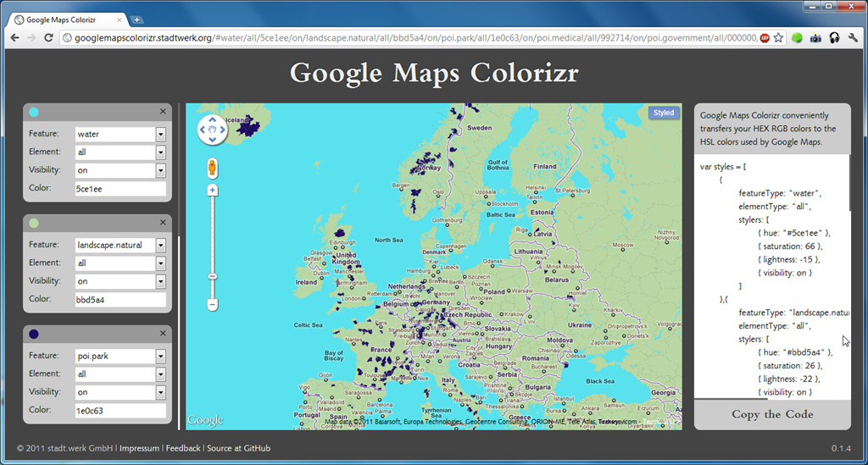Click the style panels vertical scrollbar
868x465 pixels.
[179, 332]
